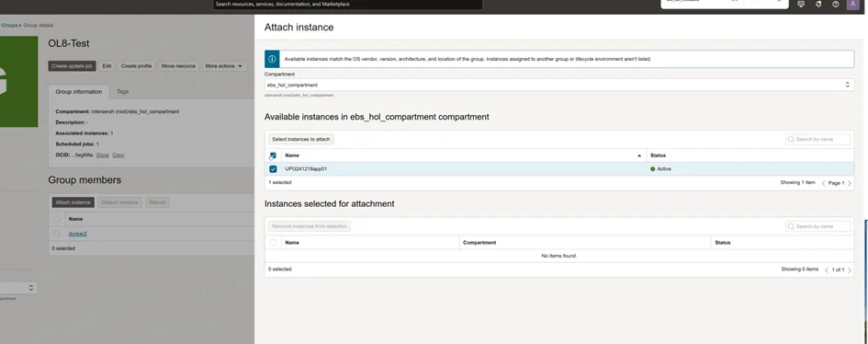Click the Attach instance button in Group members
868x344 pixels.
73,202
